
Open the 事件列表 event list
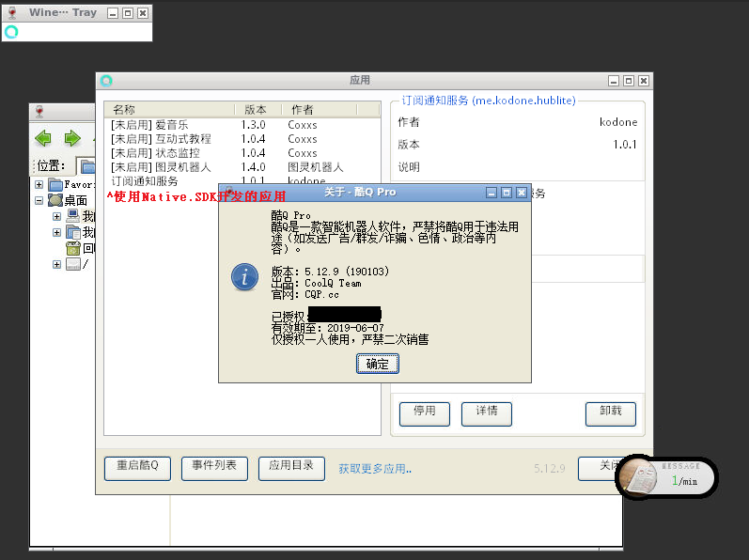[x=214, y=468]
